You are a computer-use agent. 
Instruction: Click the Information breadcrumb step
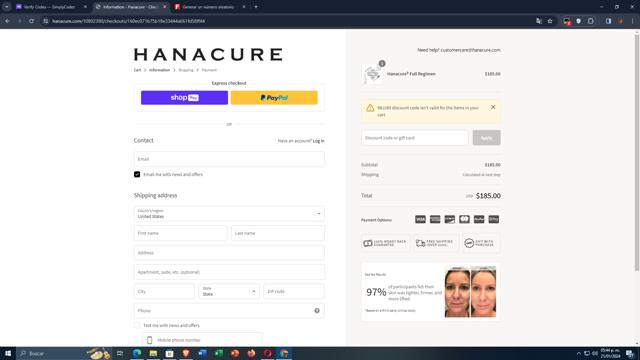pos(159,70)
